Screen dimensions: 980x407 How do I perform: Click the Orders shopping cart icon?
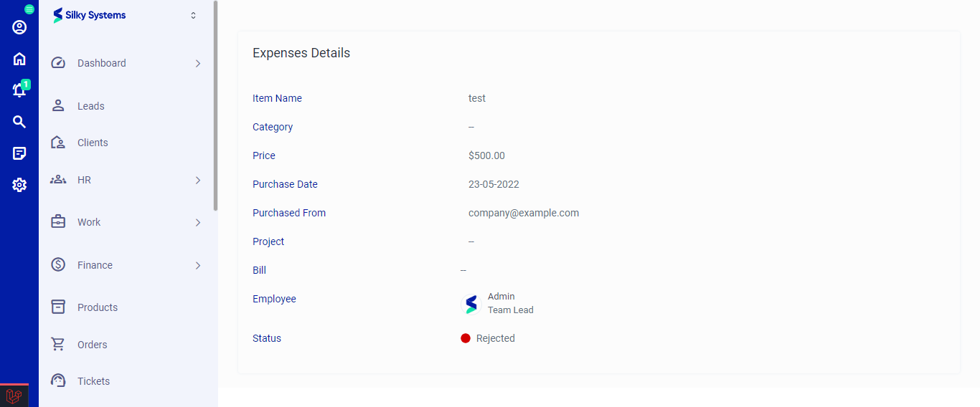click(58, 345)
